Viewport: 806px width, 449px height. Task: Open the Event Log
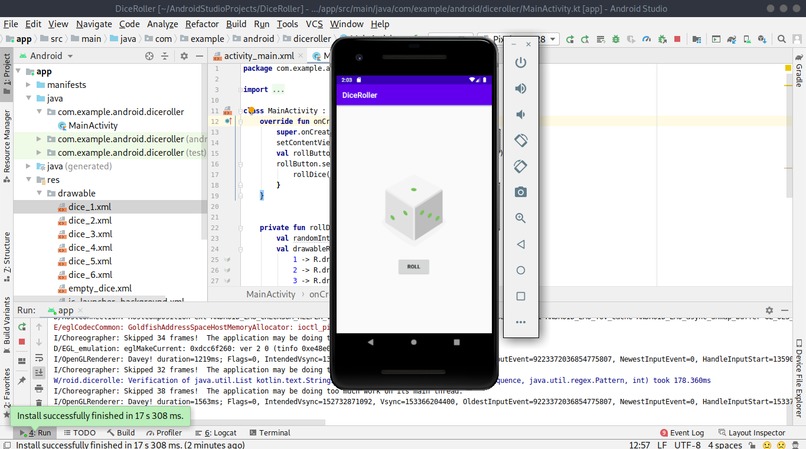(x=682, y=433)
